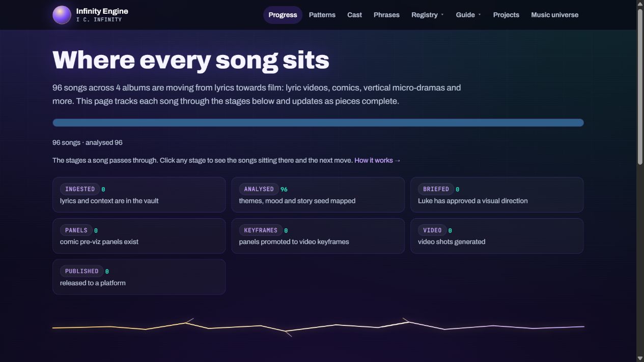
Task: Navigate to Phrases
Action: 386,15
